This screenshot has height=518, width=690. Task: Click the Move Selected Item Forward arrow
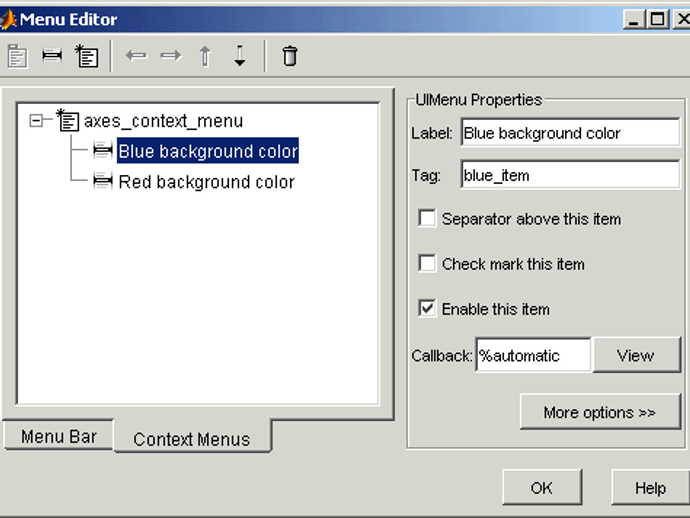click(171, 55)
